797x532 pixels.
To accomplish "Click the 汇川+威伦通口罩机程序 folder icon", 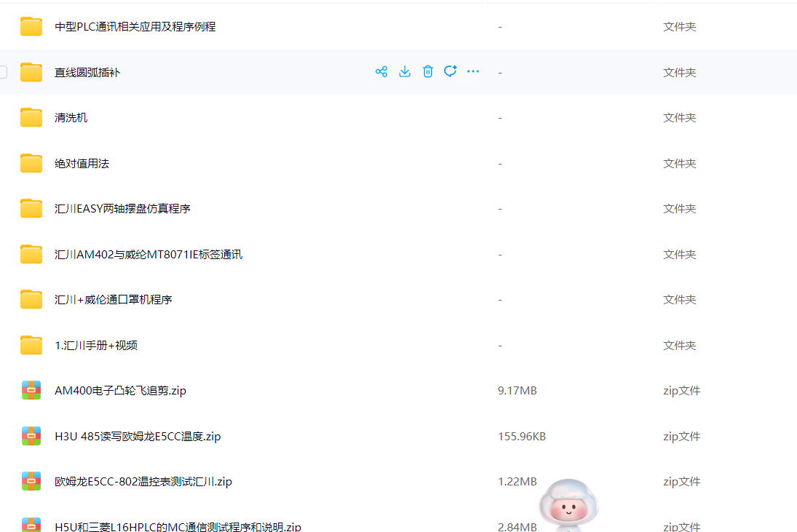I will tap(31, 300).
